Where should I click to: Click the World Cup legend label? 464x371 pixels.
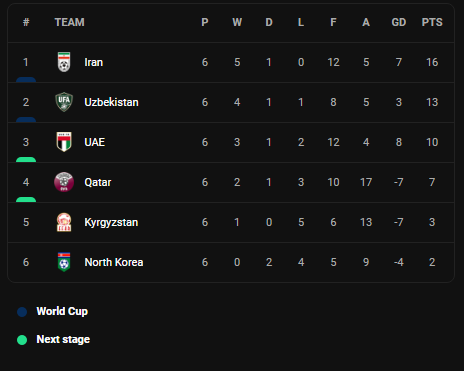pyautogui.click(x=62, y=311)
